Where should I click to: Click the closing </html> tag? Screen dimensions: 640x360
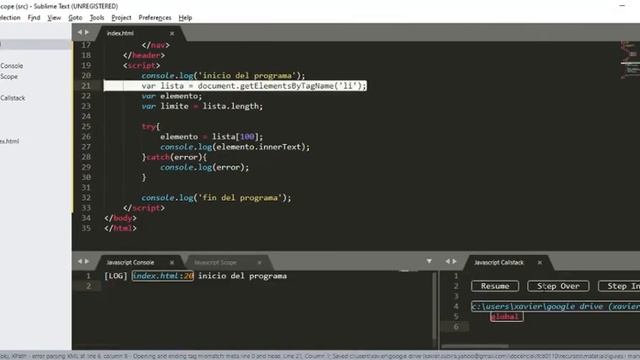pos(120,228)
